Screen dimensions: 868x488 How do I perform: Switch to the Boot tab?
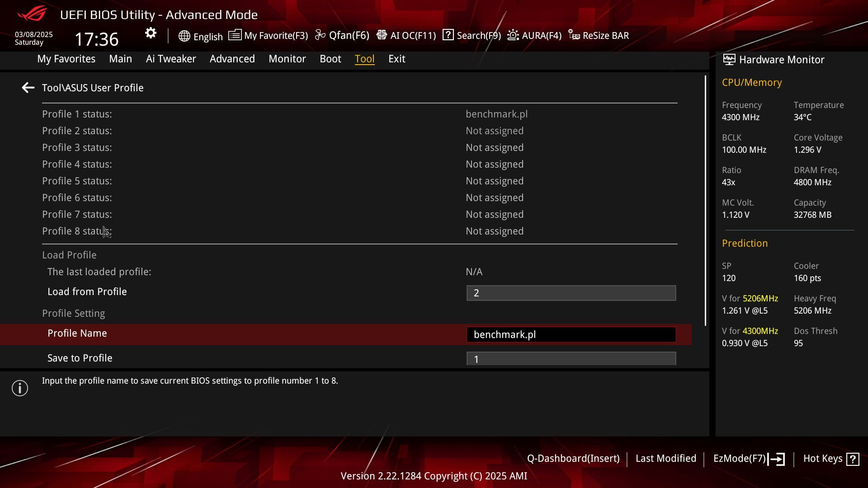click(330, 59)
